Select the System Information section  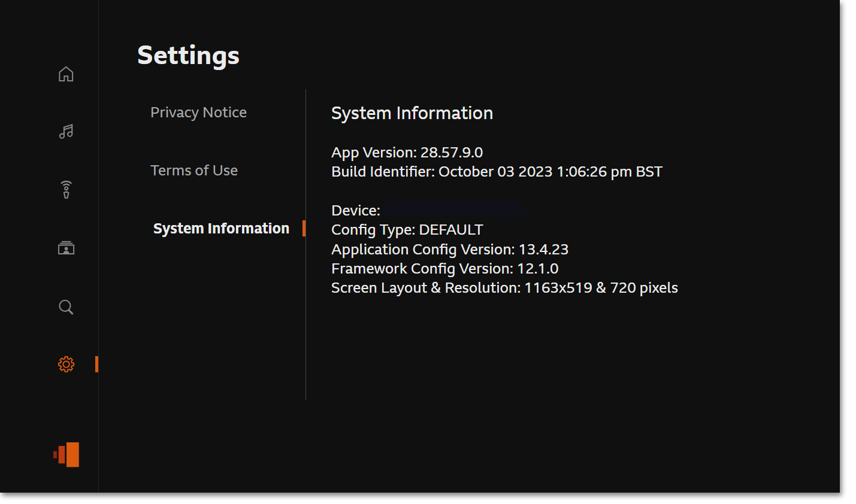(221, 228)
